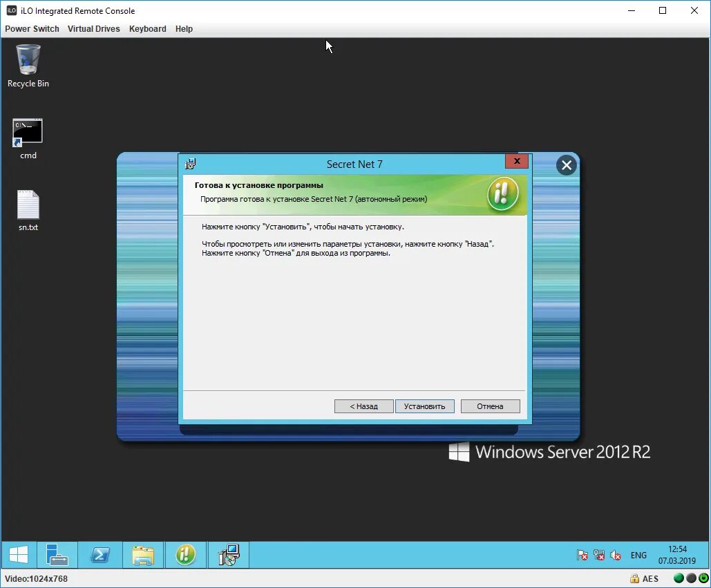Switch to Secret Net green taskbar icon
The width and height of the screenshot is (711, 588).
(185, 554)
